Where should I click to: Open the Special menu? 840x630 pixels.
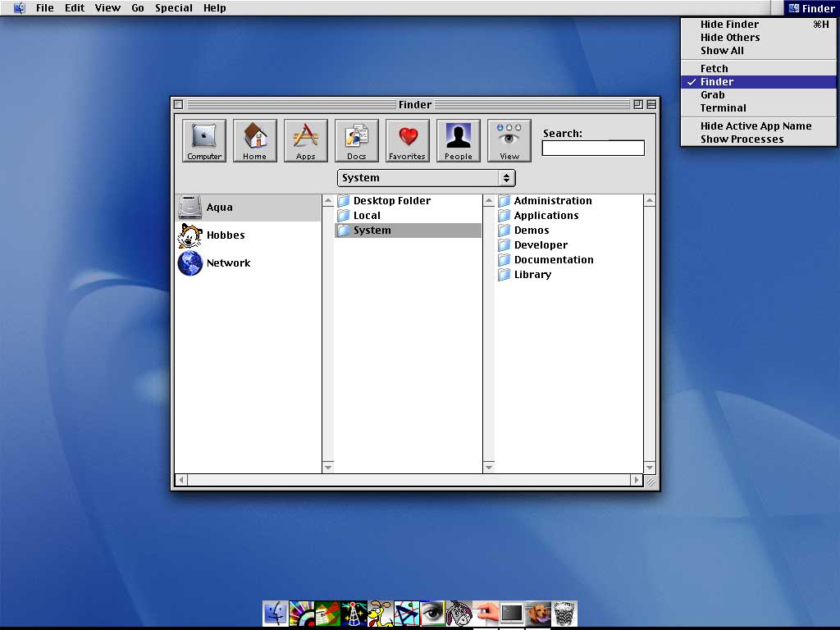tap(174, 8)
